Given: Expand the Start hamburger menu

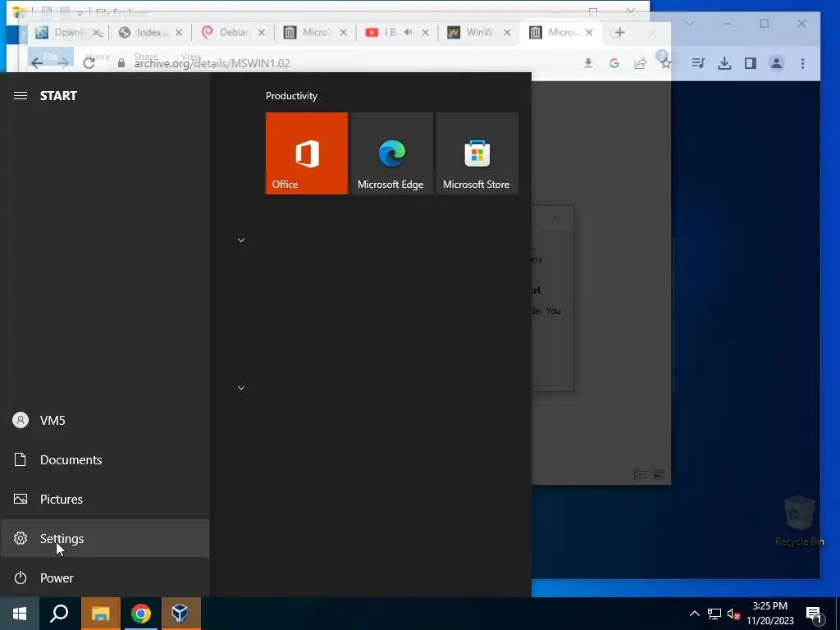Looking at the screenshot, I should point(21,96).
